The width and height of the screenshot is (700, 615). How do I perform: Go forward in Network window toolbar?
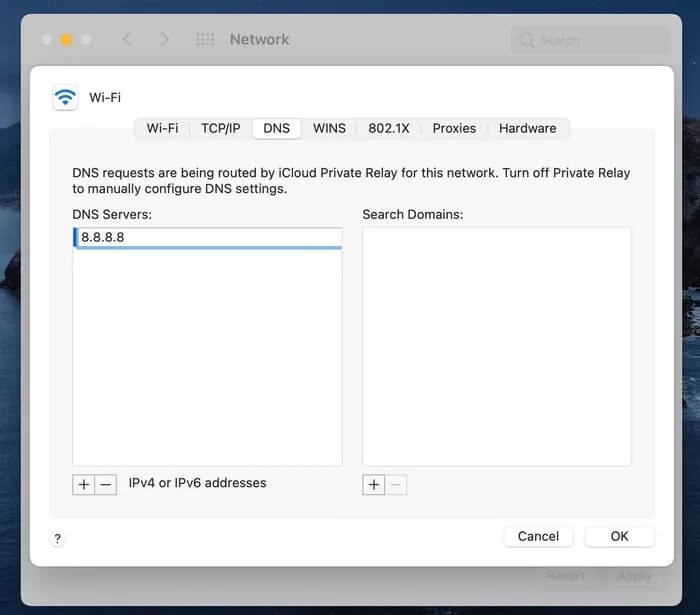tap(164, 39)
